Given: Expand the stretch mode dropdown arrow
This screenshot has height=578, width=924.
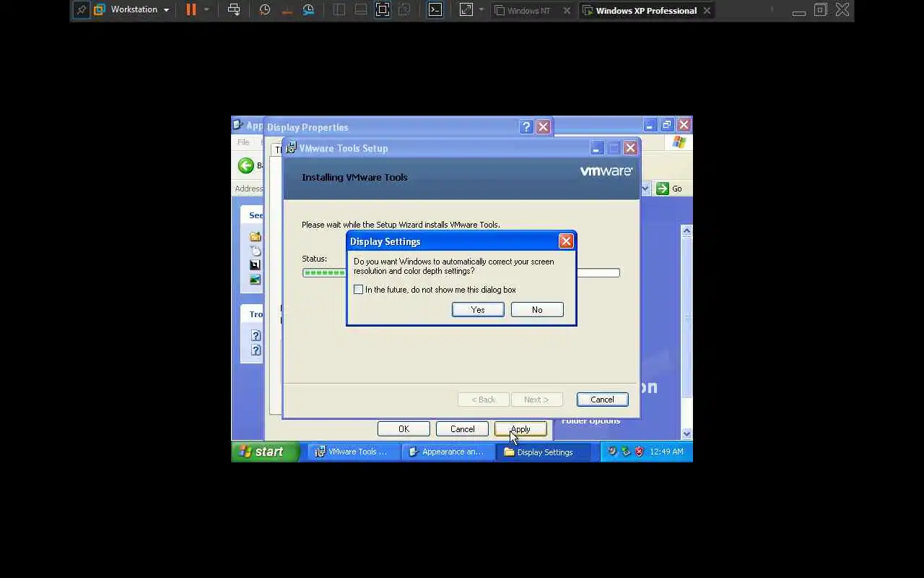Looking at the screenshot, I should pos(481,10).
